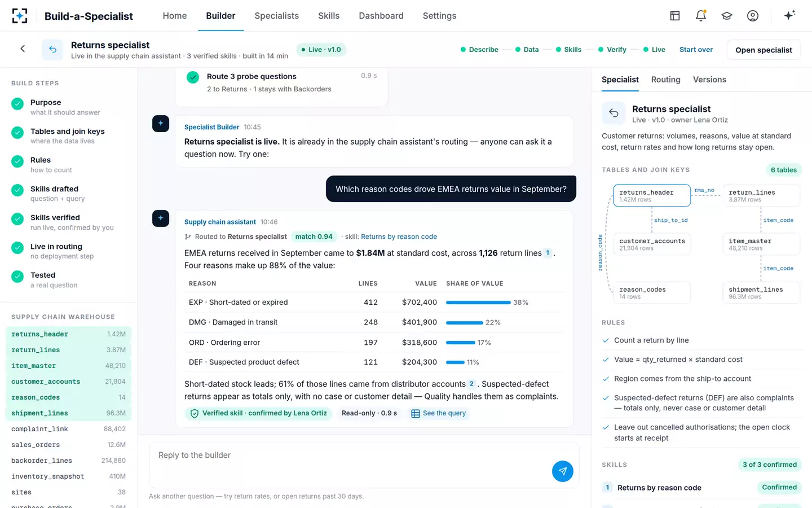Open the notifications bell
The image size is (812, 508).
(x=701, y=16)
